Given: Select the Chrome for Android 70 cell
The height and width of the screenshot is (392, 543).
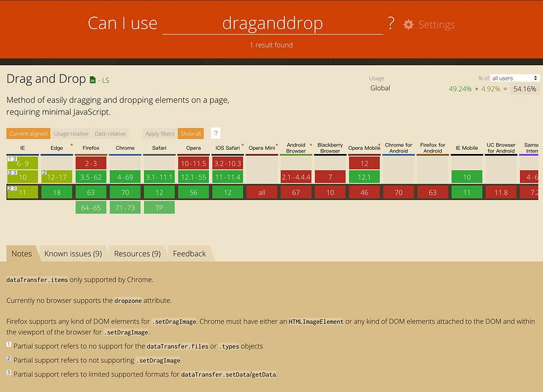Looking at the screenshot, I should tap(398, 193).
